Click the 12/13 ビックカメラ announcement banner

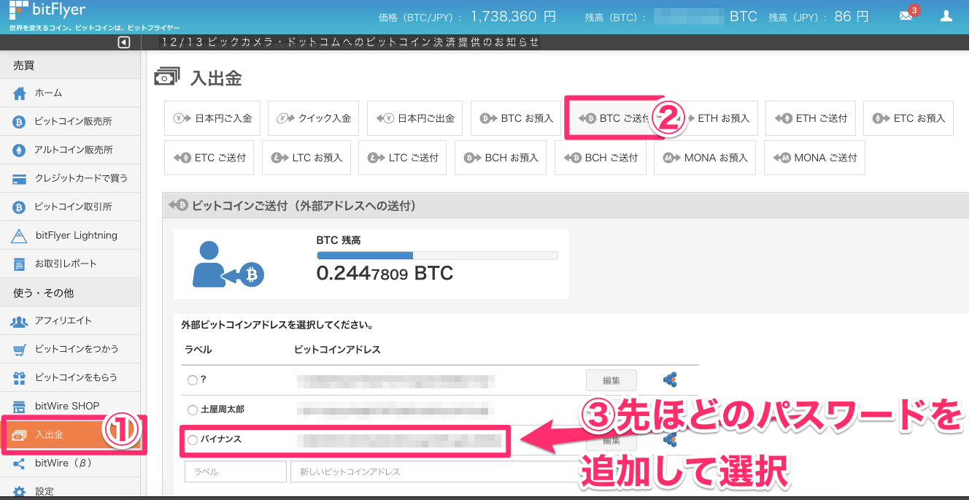click(x=350, y=42)
